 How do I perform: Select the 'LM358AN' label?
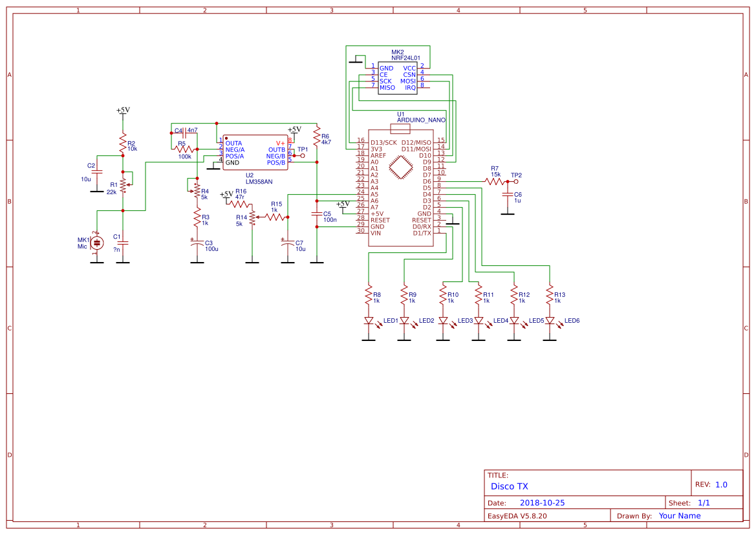[259, 182]
